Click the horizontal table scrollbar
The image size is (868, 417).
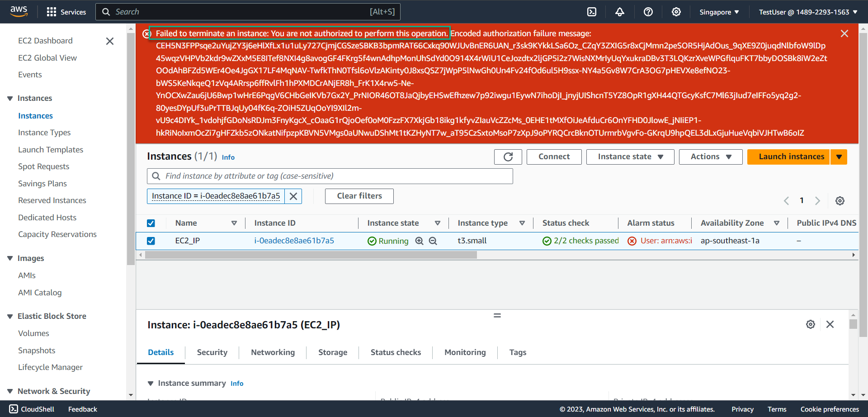point(311,255)
